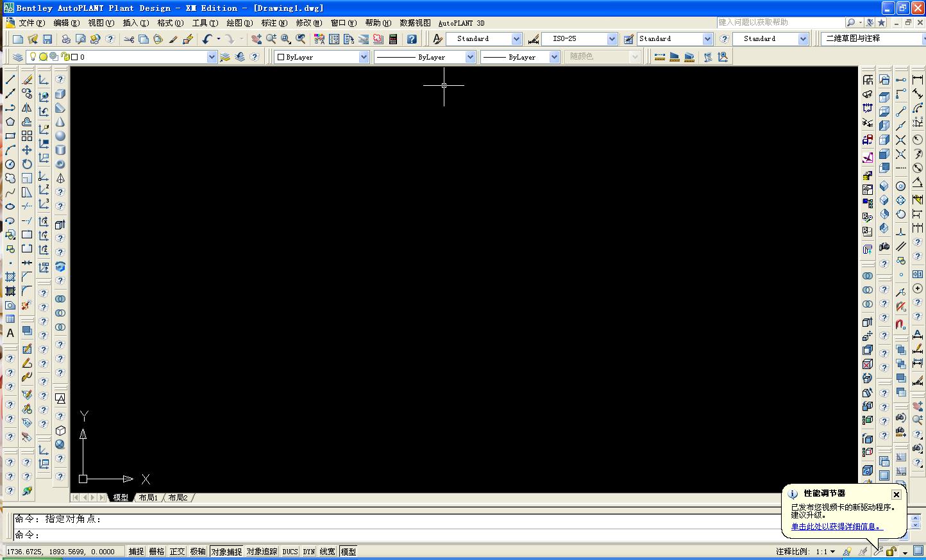926x560 pixels.
Task: Select the Line drawing tool
Action: 10,79
